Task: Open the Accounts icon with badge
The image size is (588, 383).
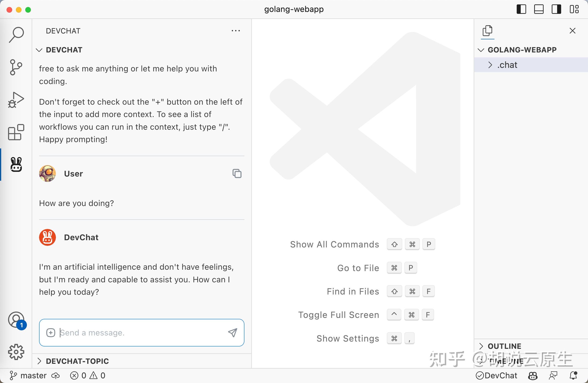Action: pyautogui.click(x=16, y=320)
